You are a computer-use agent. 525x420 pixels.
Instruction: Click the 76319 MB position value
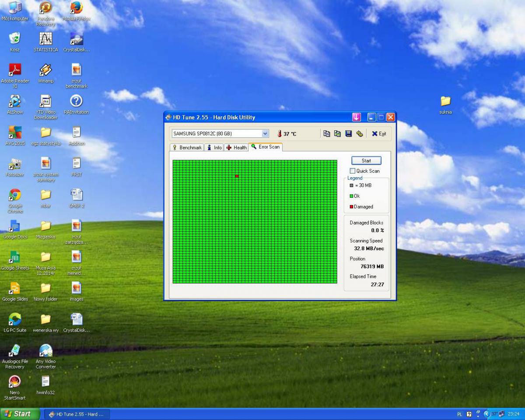click(372, 266)
